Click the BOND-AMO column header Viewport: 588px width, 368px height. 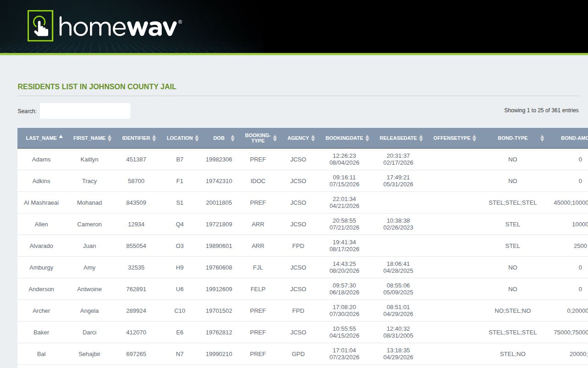[x=574, y=138]
